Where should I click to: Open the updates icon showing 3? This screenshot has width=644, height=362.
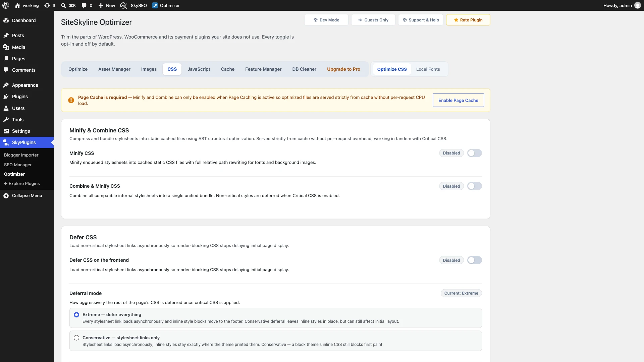(x=50, y=5)
